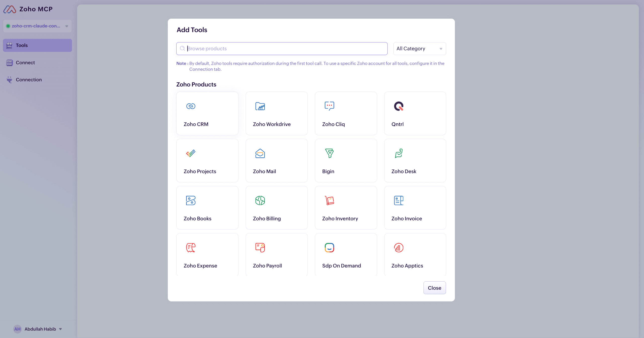644x338 pixels.
Task: Select the Zoho CRM product icon
Action: pyautogui.click(x=190, y=106)
